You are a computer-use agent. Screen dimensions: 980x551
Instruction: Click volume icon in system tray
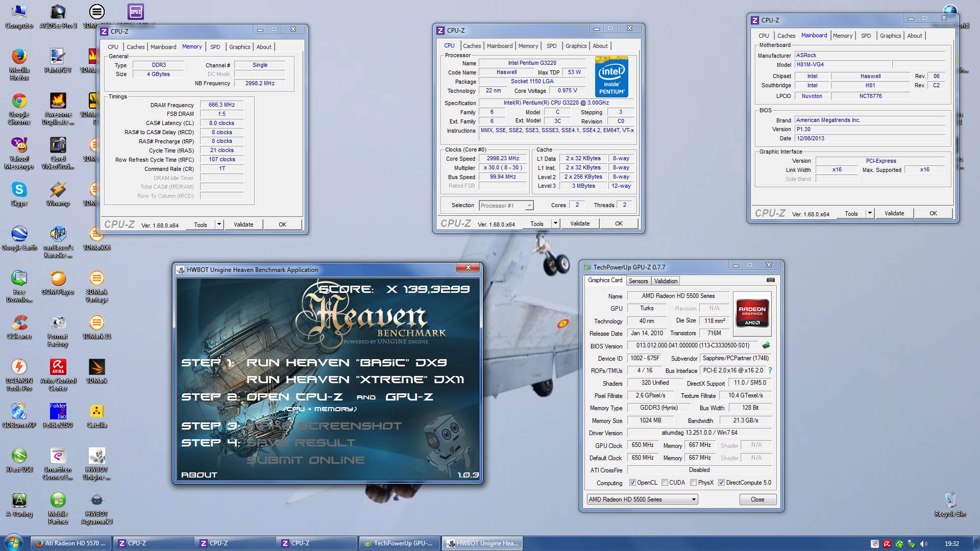(x=924, y=544)
